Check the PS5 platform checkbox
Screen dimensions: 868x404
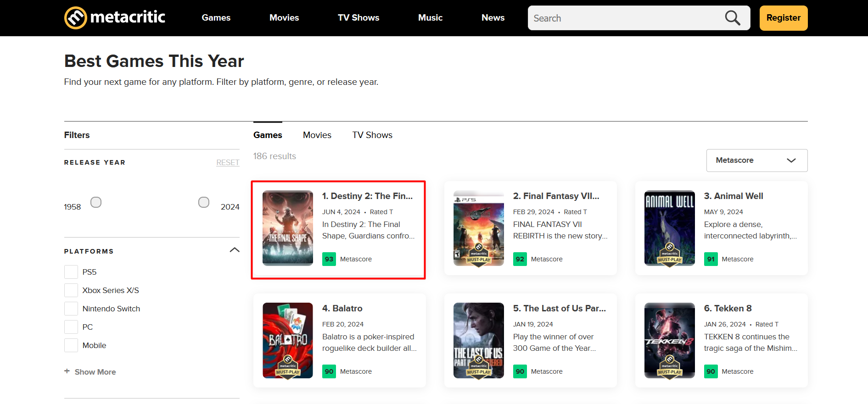[71, 272]
